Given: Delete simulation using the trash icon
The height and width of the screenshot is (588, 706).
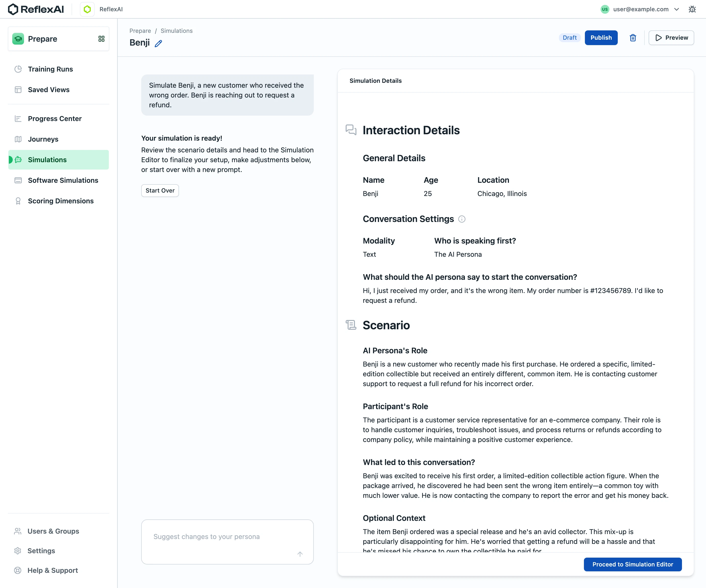Looking at the screenshot, I should tap(633, 38).
